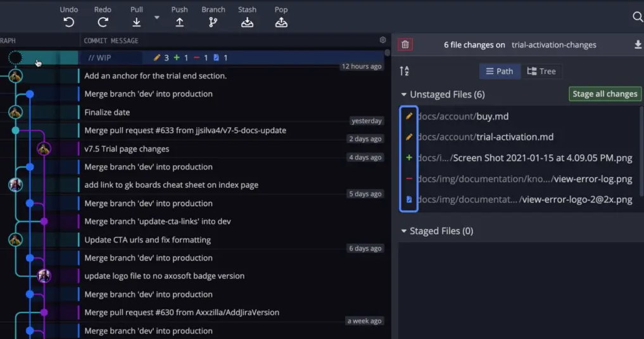
Task: Click the Undo toolbar icon
Action: pos(68,22)
